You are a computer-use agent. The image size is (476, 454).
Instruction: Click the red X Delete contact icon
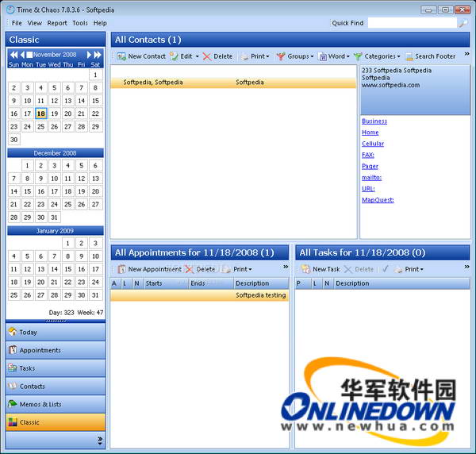point(207,56)
